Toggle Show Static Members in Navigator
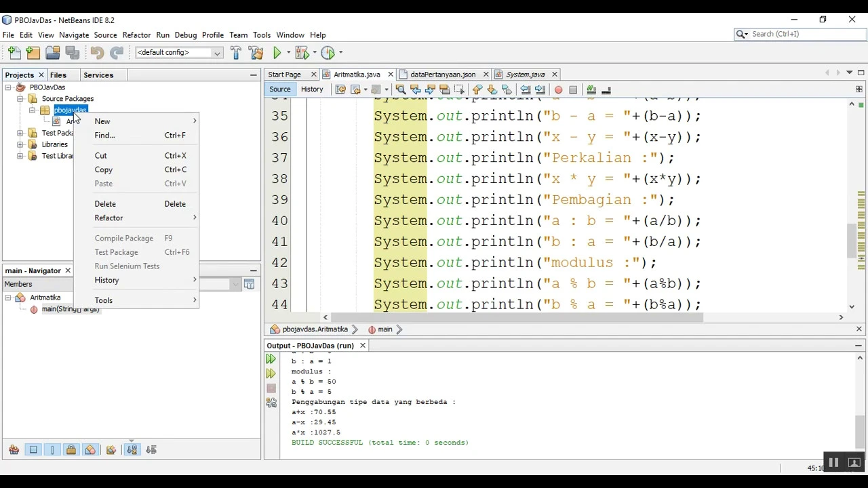 (52, 449)
